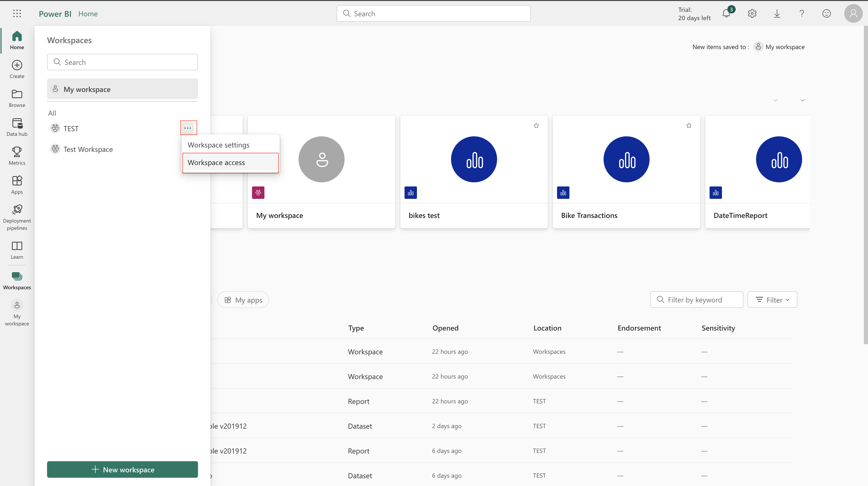Image resolution: width=868 pixels, height=486 pixels.
Task: Focus the Workspaces pane Search box
Action: click(x=122, y=62)
